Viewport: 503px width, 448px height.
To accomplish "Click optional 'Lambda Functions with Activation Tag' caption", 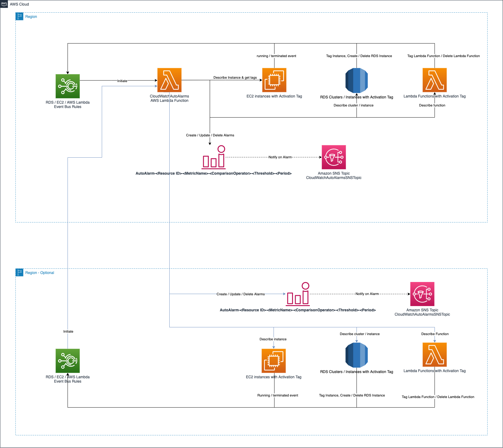I will coord(435,371).
